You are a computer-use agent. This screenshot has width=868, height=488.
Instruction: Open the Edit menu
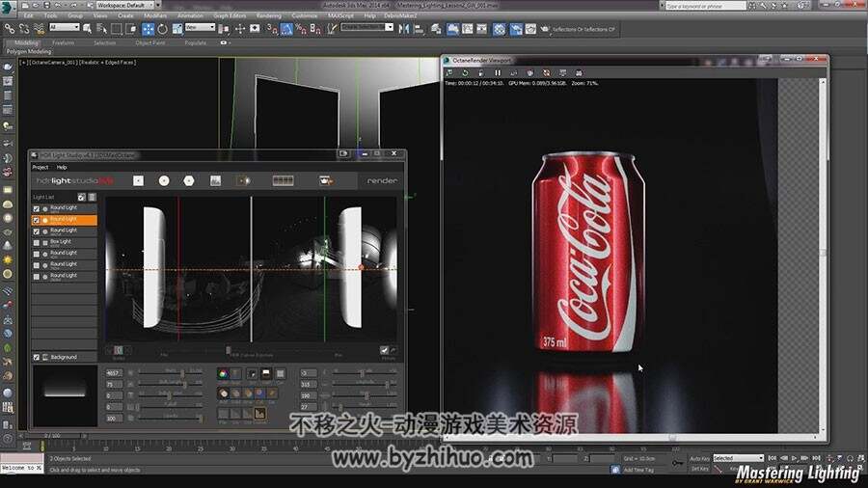29,16
